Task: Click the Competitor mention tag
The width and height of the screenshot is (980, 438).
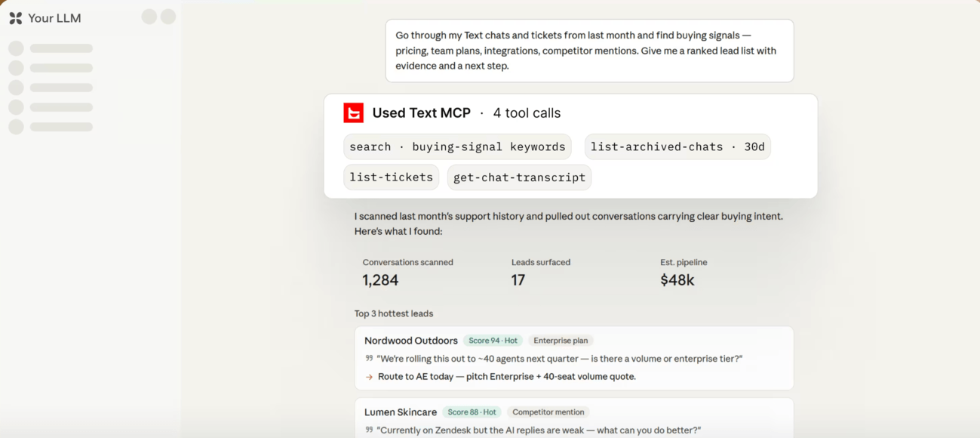Action: (x=548, y=412)
